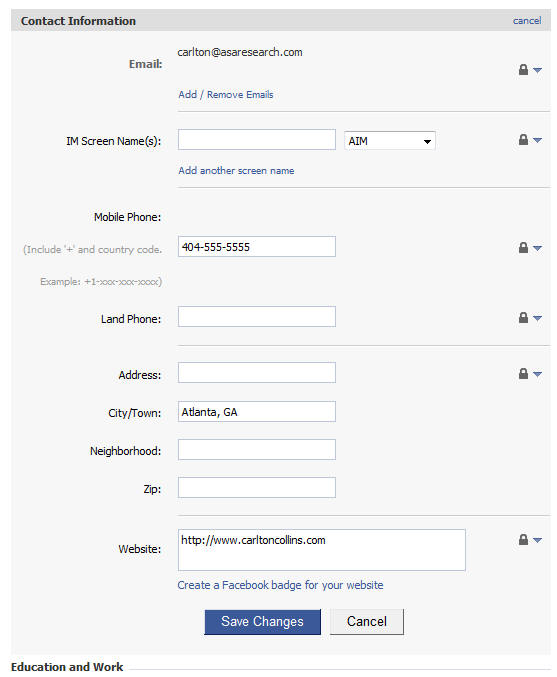Click the Mobile Phone field with 404-555-5555
The width and height of the screenshot is (557, 677).
[257, 247]
